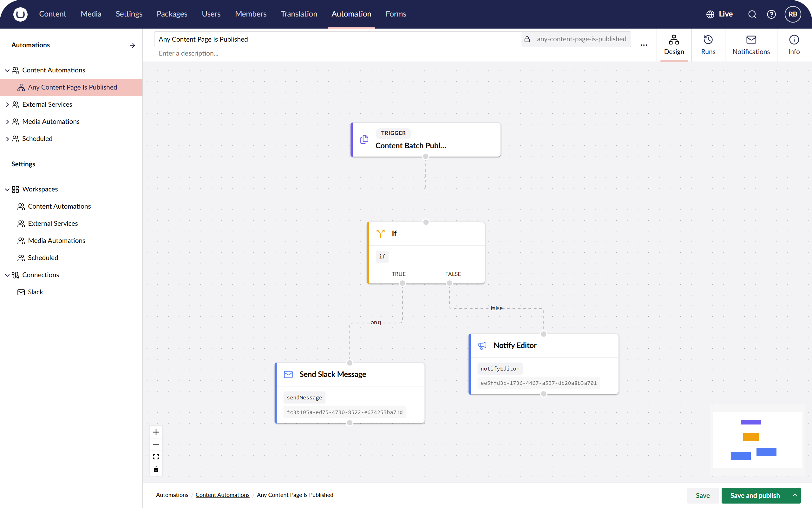This screenshot has width=812, height=508.
Task: Toggle the canvas interactivity lock
Action: 156,469
